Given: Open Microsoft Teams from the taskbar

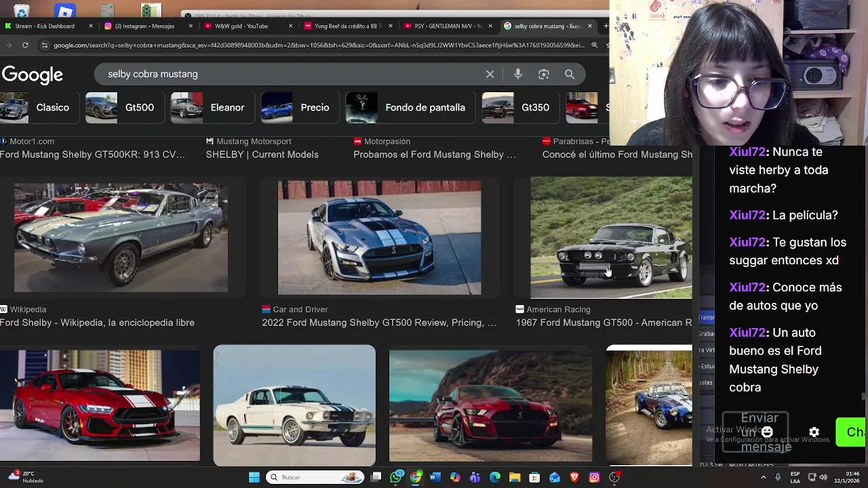Looking at the screenshot, I should coord(475,477).
